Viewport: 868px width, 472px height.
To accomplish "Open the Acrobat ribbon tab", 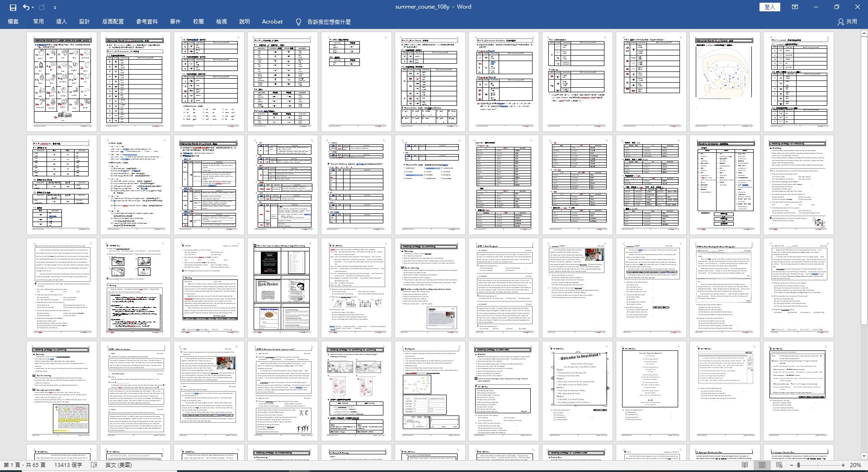I will pyautogui.click(x=272, y=22).
